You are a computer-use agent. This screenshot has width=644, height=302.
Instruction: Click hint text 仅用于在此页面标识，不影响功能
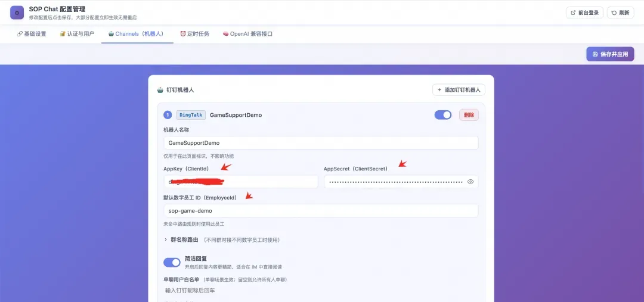[x=199, y=156]
